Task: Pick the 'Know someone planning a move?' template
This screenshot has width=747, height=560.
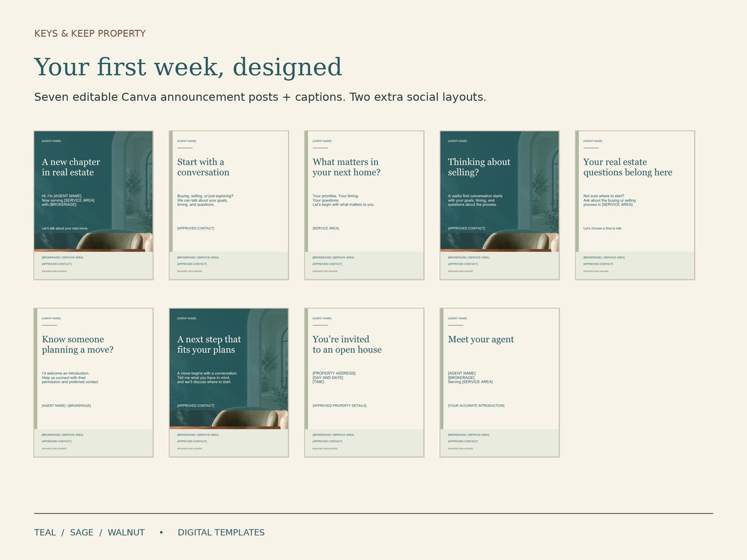Action: [93, 383]
